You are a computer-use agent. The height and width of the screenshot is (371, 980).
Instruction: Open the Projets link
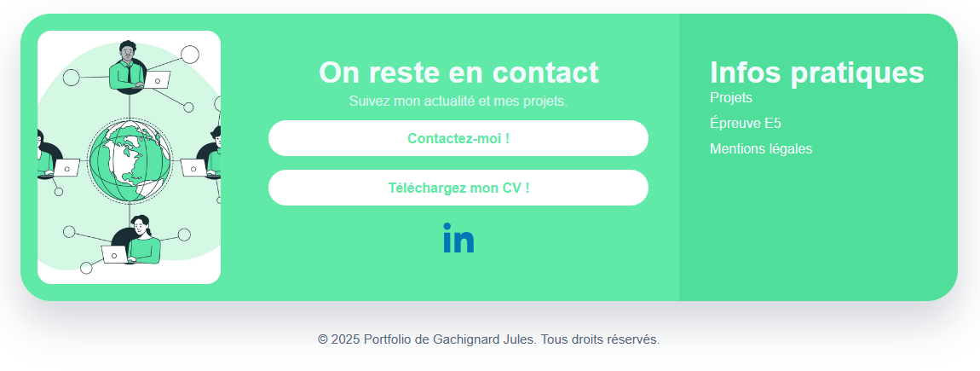point(731,97)
